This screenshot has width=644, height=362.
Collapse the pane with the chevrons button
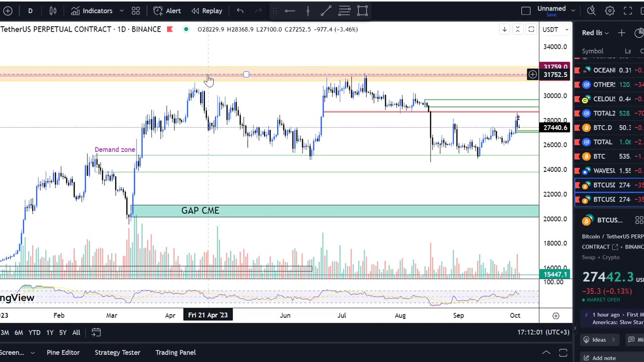point(517,29)
